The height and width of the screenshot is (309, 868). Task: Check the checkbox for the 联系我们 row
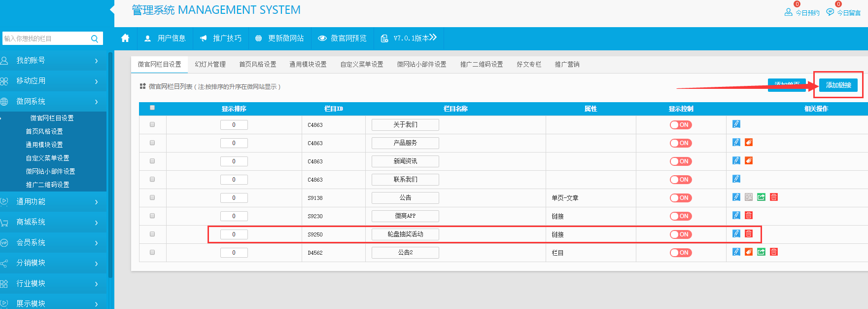(x=152, y=179)
